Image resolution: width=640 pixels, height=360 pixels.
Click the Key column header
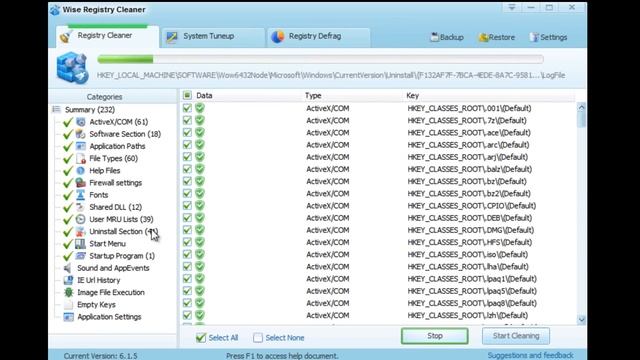[412, 96]
